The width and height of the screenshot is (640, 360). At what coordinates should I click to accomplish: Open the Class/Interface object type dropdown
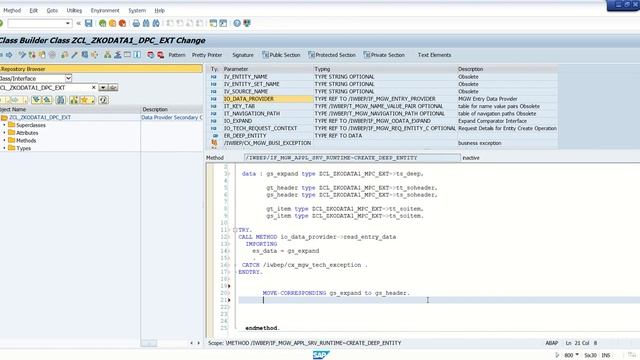pyautogui.click(x=68, y=78)
